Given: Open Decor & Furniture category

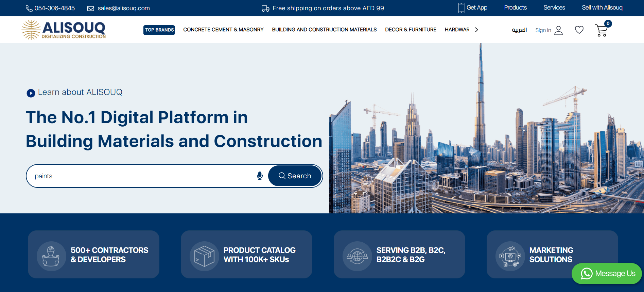Looking at the screenshot, I should pyautogui.click(x=411, y=30).
